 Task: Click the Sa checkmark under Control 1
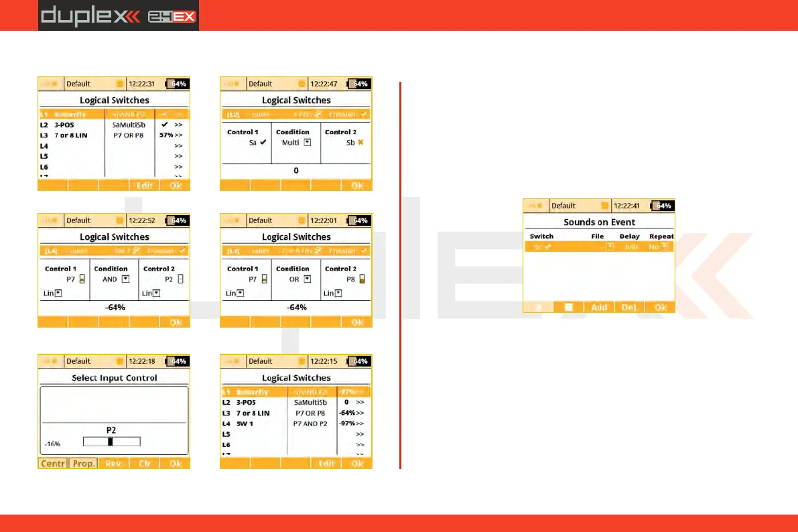pyautogui.click(x=263, y=143)
